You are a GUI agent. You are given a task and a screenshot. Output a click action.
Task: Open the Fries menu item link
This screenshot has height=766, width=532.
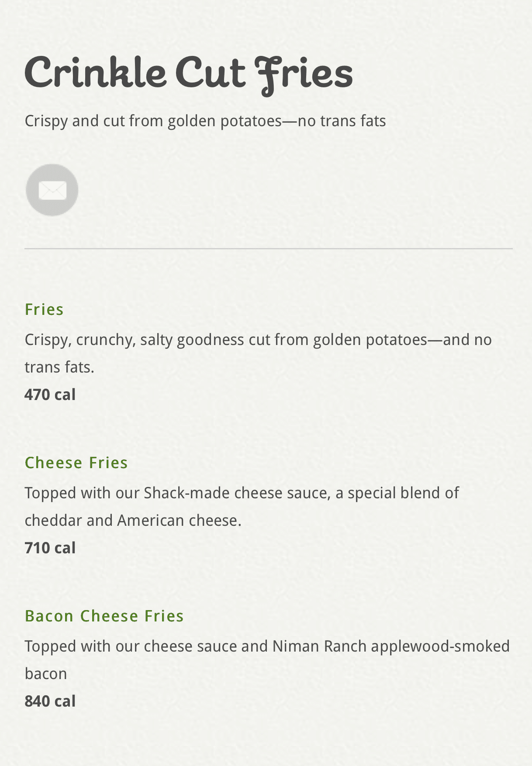(44, 310)
